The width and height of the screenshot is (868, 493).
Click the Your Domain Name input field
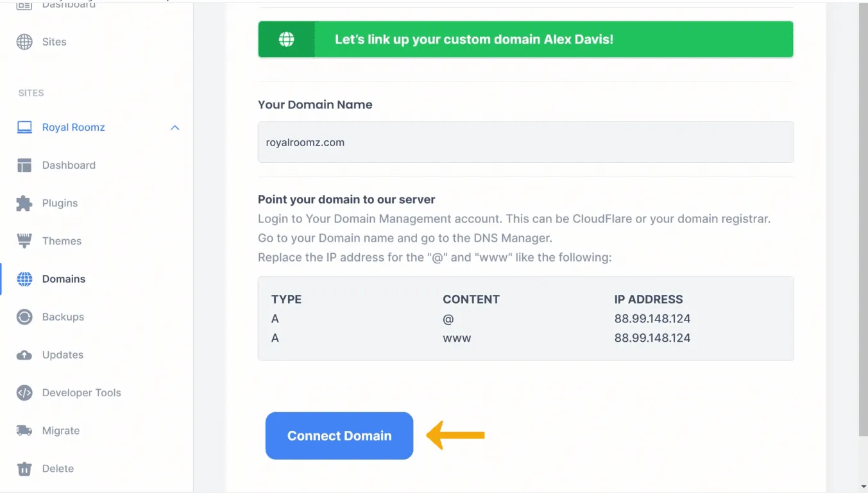coord(525,142)
